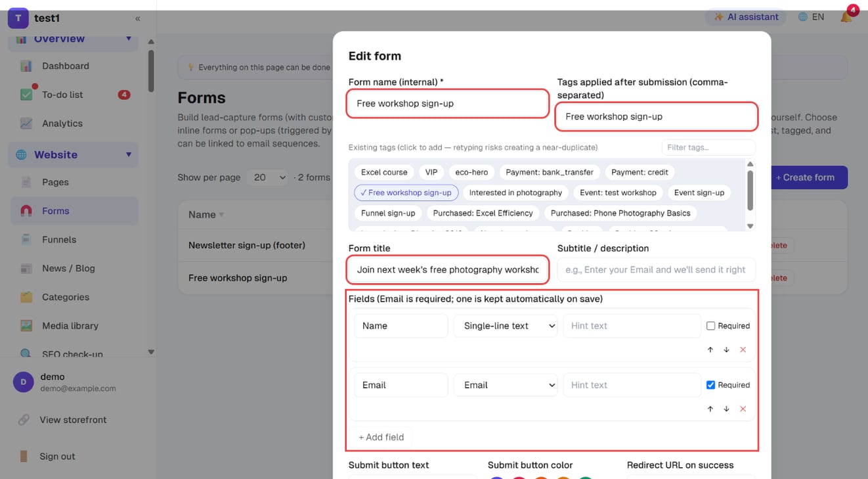Screen dimensions: 868x479
Task: Deselect the checked Free workshop sign-up tag chip
Action: coord(406,193)
